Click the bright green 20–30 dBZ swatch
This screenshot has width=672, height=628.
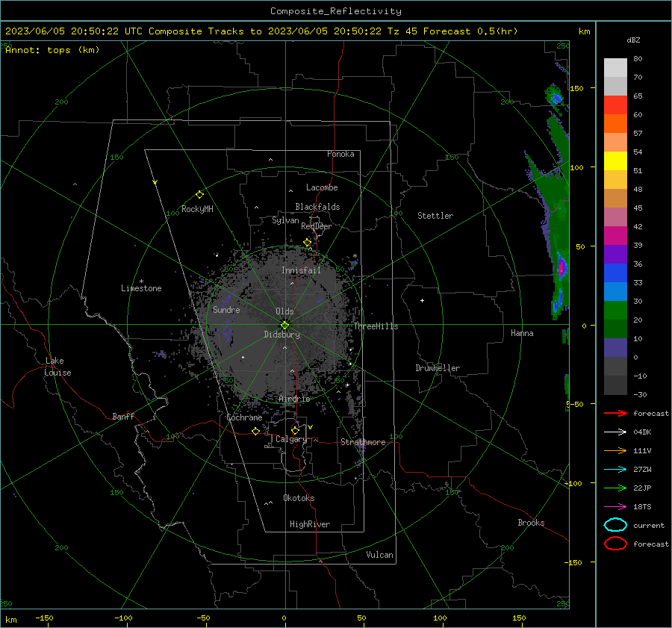click(615, 311)
